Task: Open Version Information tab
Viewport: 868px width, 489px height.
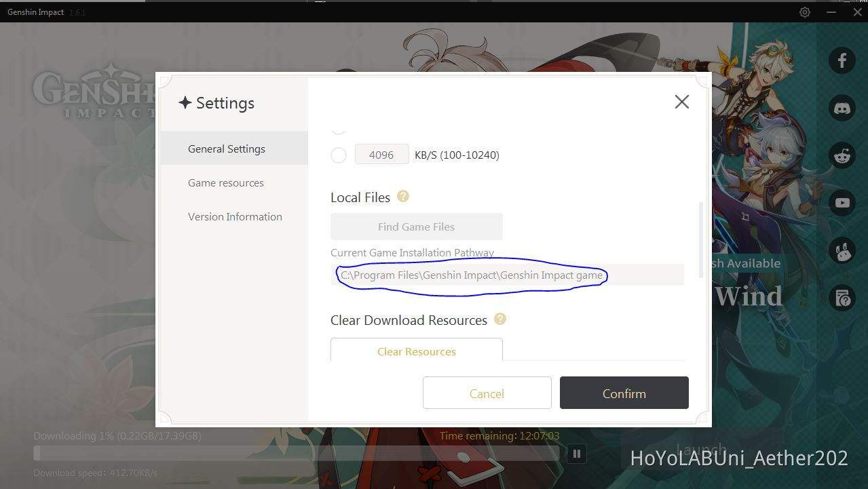Action: click(x=234, y=216)
